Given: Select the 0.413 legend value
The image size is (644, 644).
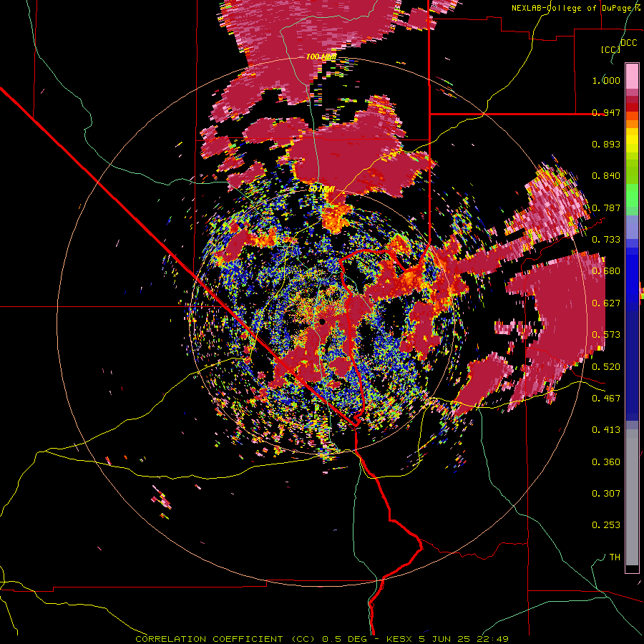Looking at the screenshot, I should click(x=606, y=430).
